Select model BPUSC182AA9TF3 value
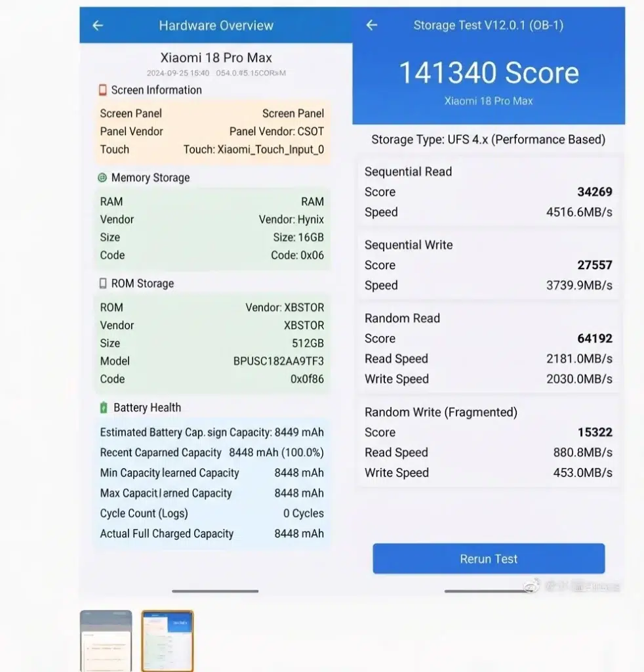This screenshot has width=644, height=672. click(279, 362)
